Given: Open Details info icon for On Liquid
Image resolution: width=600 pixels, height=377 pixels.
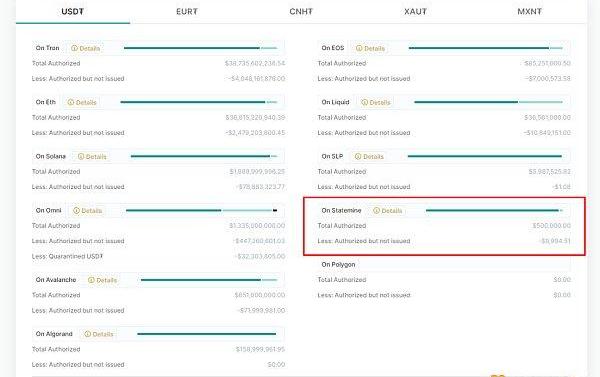Looking at the screenshot, I should coord(364,102).
